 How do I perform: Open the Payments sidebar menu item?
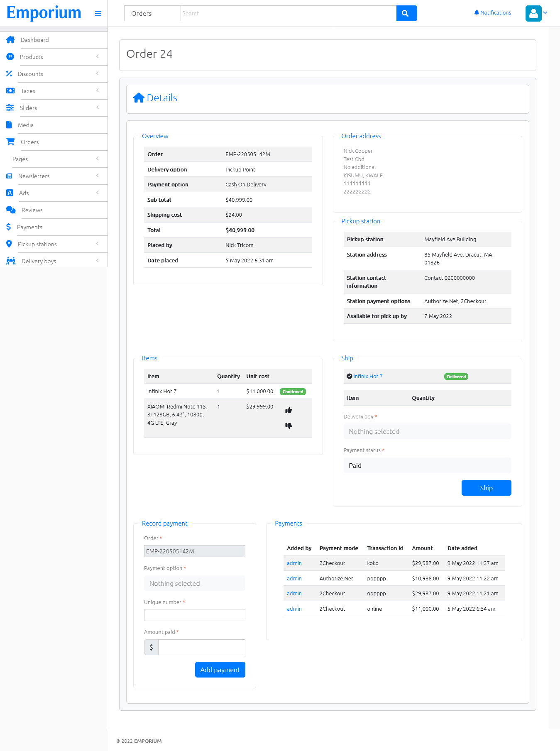29,227
